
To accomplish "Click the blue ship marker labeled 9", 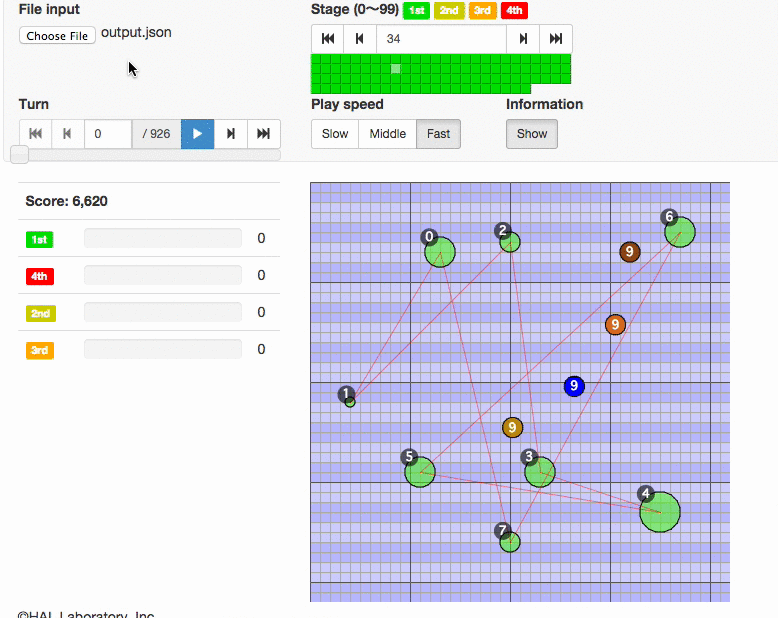I will point(574,386).
